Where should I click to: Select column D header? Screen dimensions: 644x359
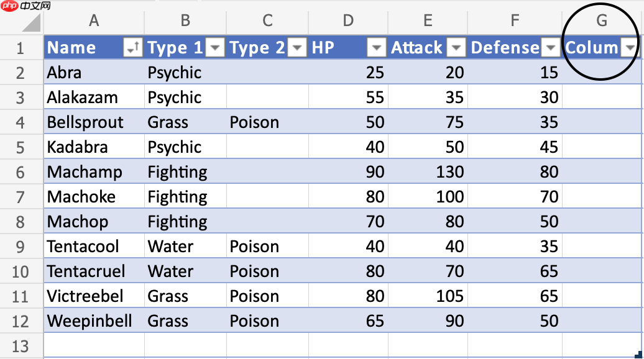click(x=348, y=20)
